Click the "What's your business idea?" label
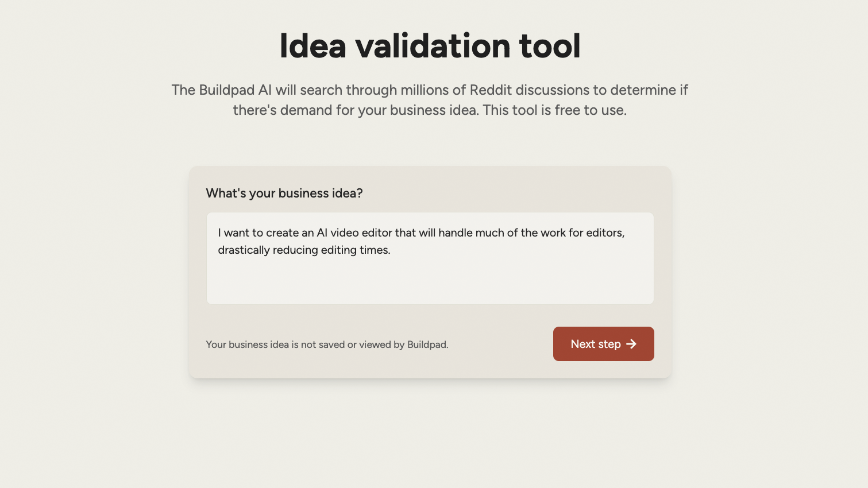This screenshot has width=868, height=488. (284, 193)
